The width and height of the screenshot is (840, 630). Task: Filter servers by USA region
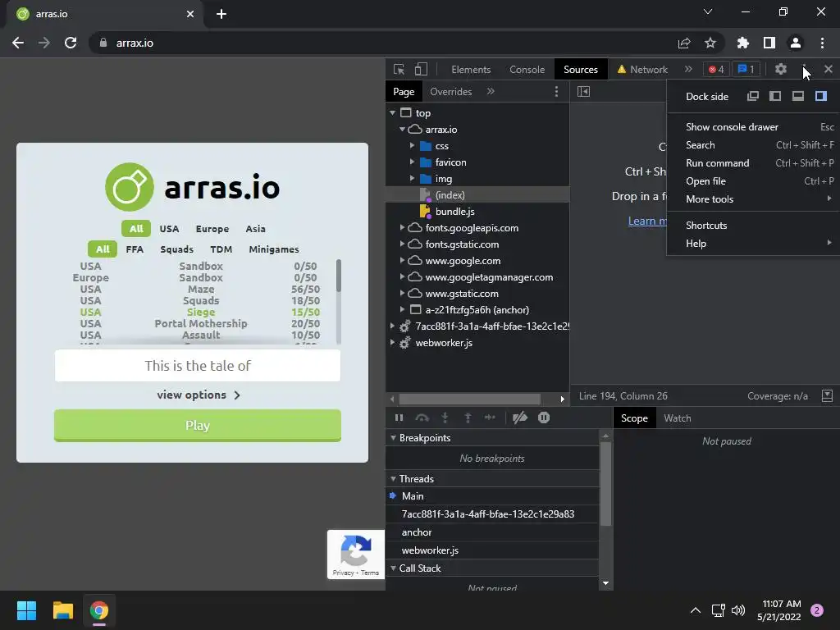pyautogui.click(x=169, y=229)
